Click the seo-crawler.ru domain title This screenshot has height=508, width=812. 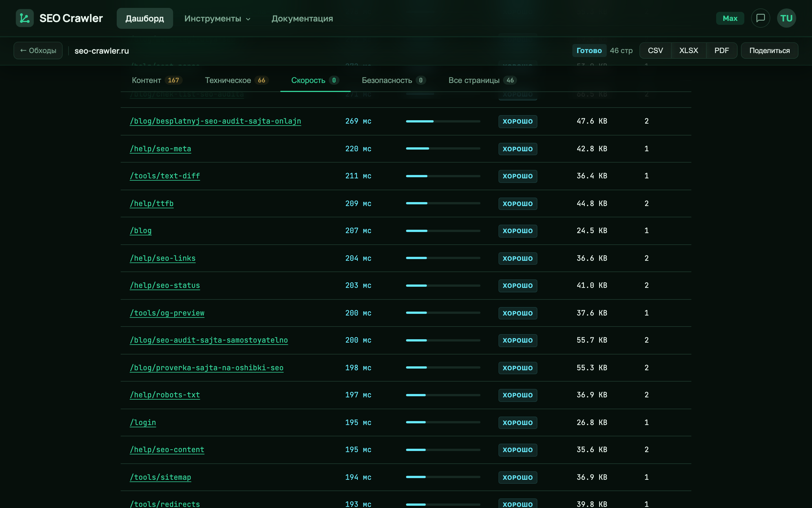102,51
